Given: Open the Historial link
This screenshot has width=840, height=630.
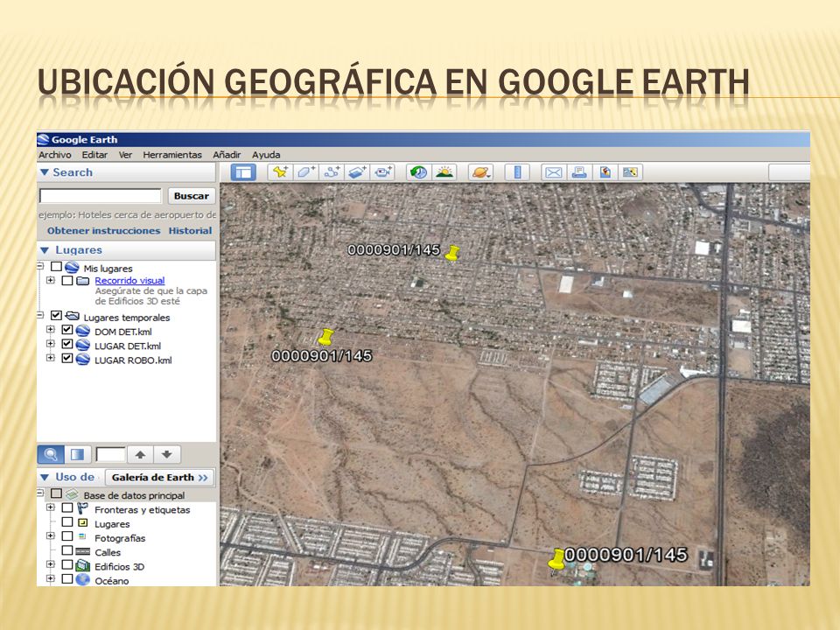Looking at the screenshot, I should 190,231.
